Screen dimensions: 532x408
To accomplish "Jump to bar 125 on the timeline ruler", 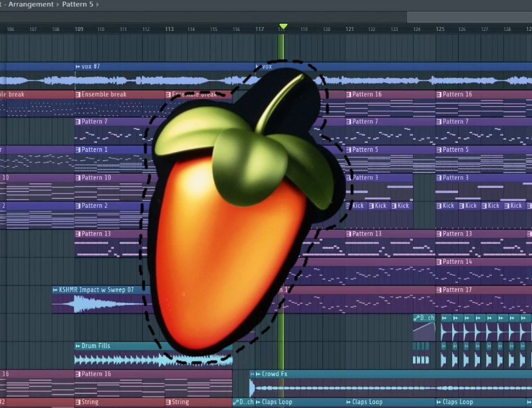I will [440, 29].
